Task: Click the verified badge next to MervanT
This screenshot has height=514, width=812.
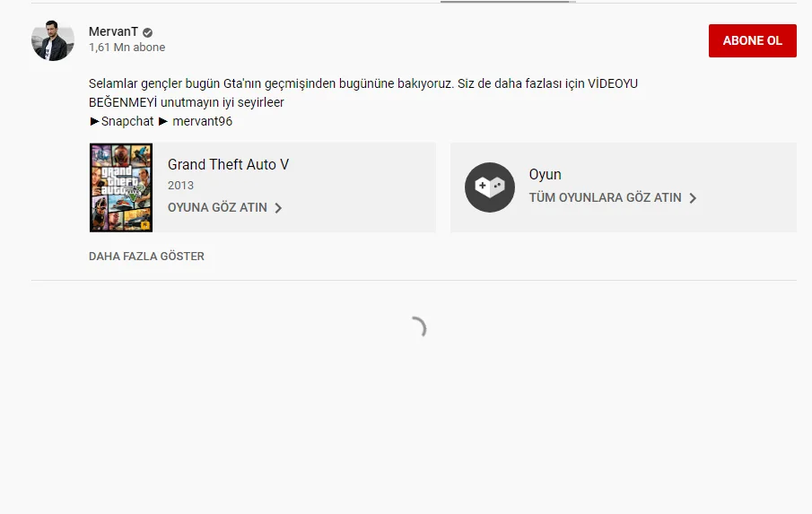Action: [147, 32]
